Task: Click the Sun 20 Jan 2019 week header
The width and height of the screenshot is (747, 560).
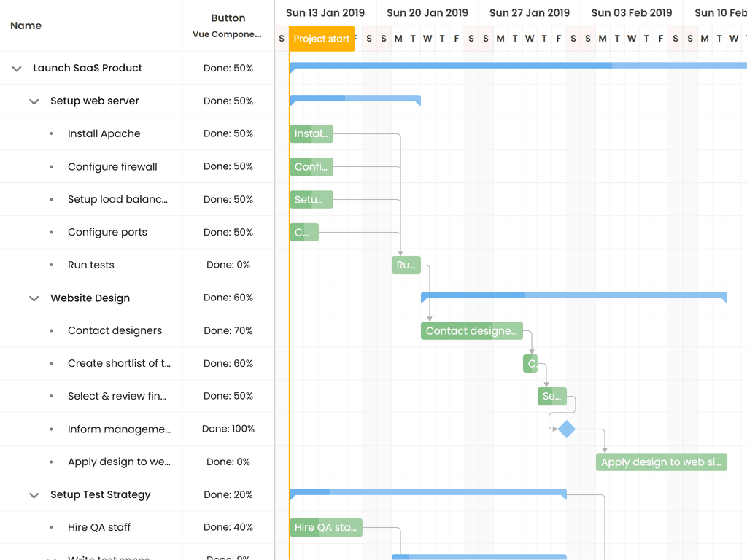Action: 427,13
